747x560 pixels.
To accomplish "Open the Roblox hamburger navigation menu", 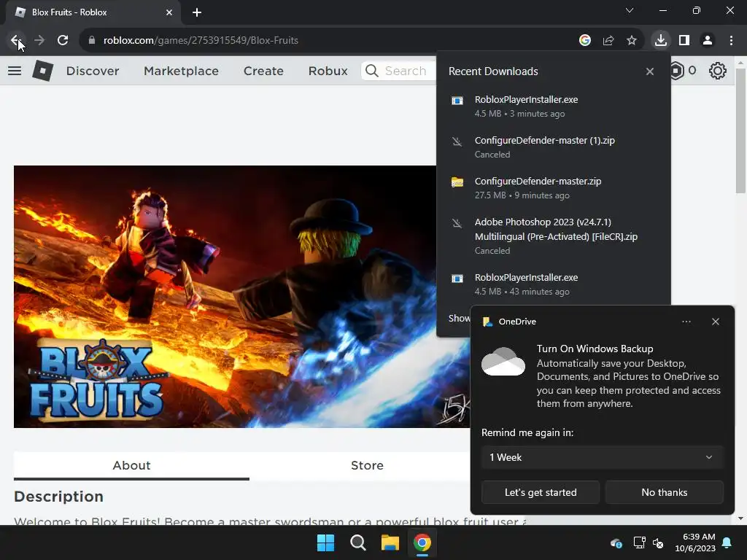I will tap(15, 71).
